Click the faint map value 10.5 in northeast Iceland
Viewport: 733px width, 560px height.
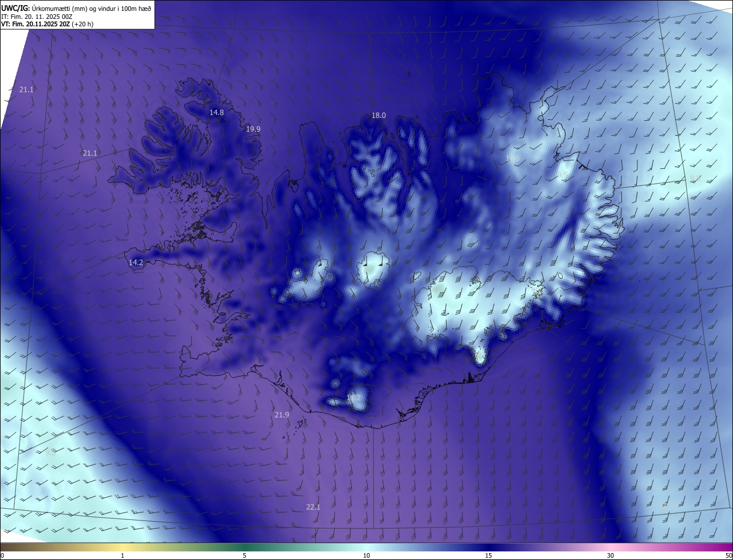513,159
